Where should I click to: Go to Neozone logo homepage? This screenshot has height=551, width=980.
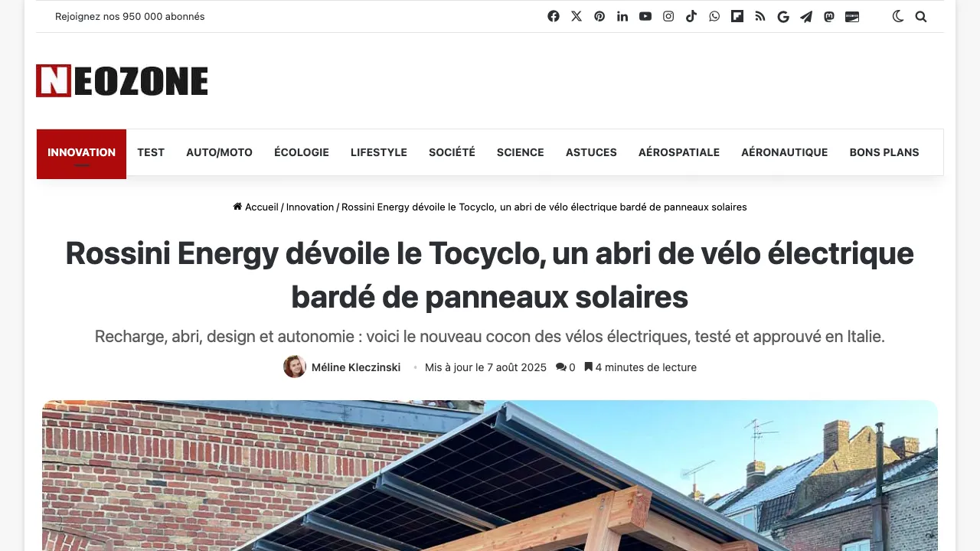point(122,80)
